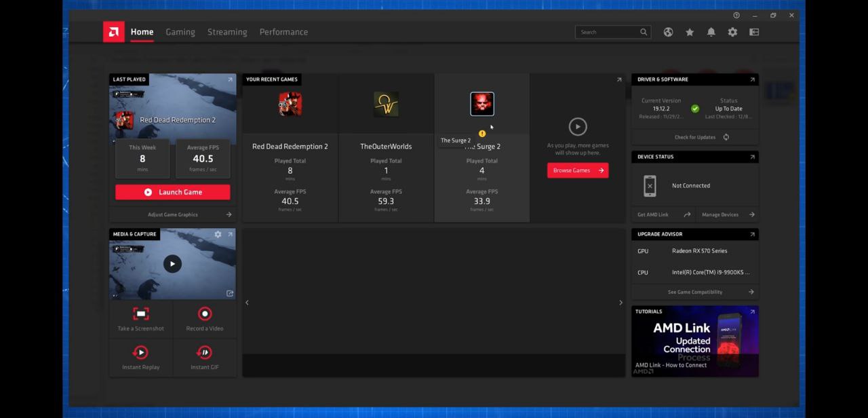This screenshot has width=868, height=418.
Task: Expand Device Status panel arrow
Action: 752,157
